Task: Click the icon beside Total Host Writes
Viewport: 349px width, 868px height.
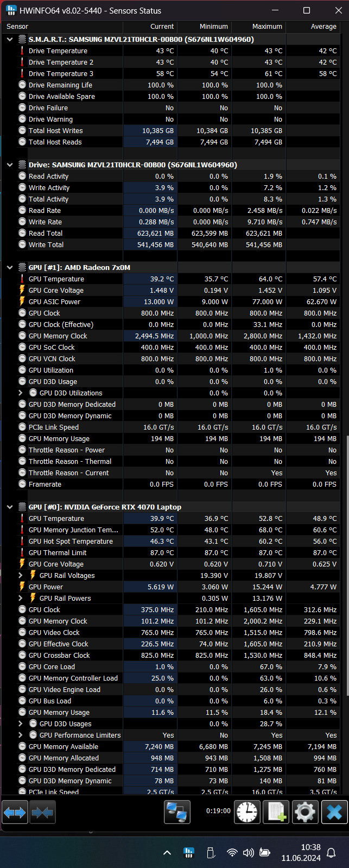Action: tap(22, 131)
